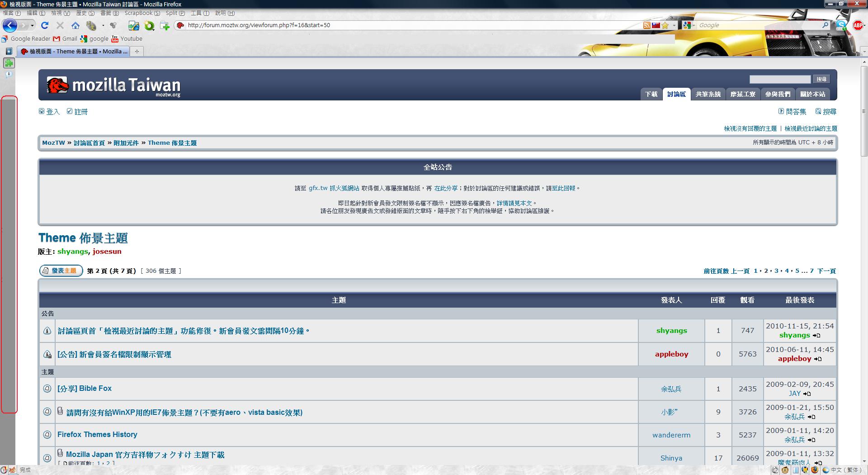
Task: Click the sync arrows icon in status bar
Action: 775,470
